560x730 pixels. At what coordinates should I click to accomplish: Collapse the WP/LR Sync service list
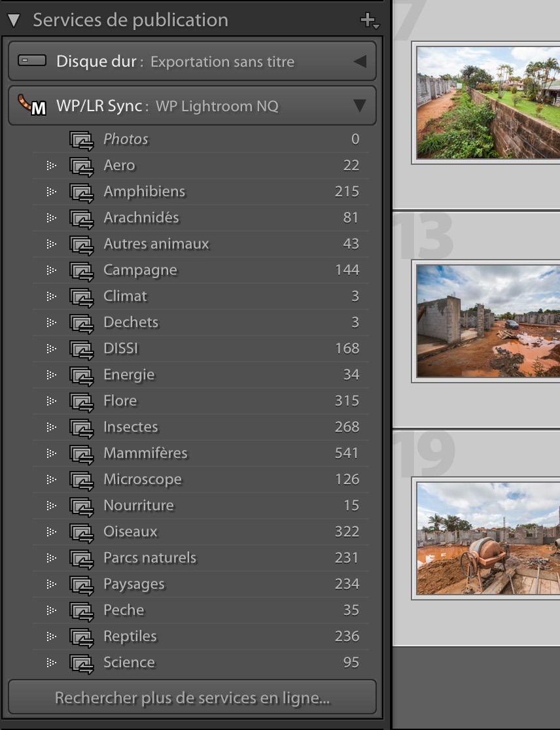point(359,105)
